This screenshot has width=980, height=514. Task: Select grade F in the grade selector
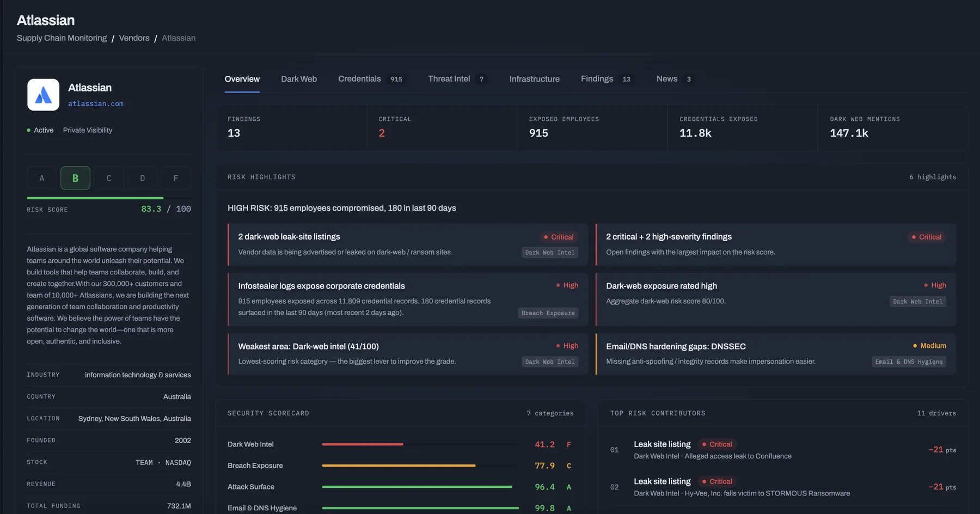(x=176, y=178)
